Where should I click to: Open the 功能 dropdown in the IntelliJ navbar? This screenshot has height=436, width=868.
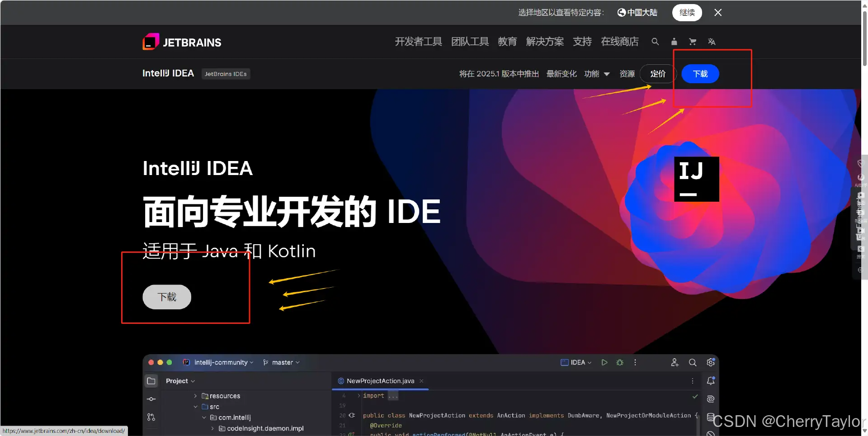[x=597, y=74]
